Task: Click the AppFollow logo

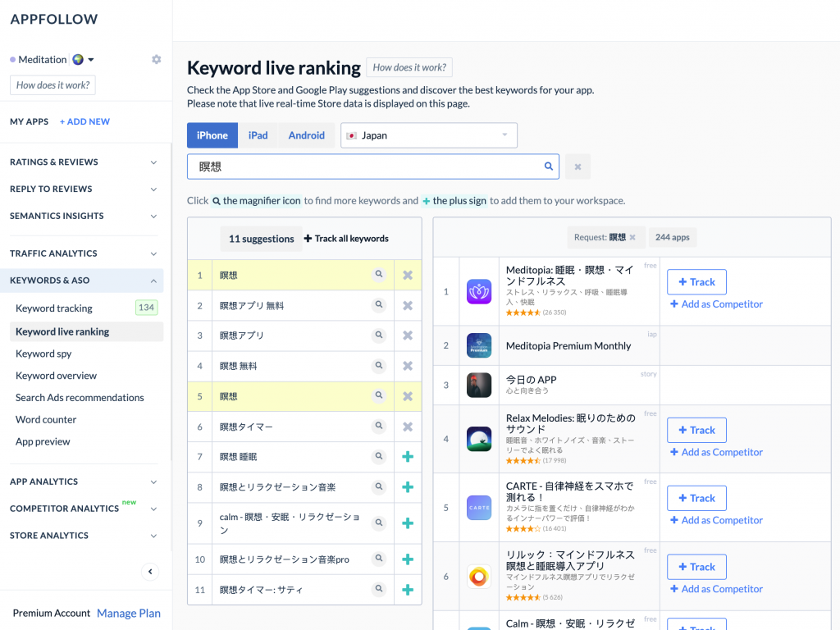Action: (54, 20)
